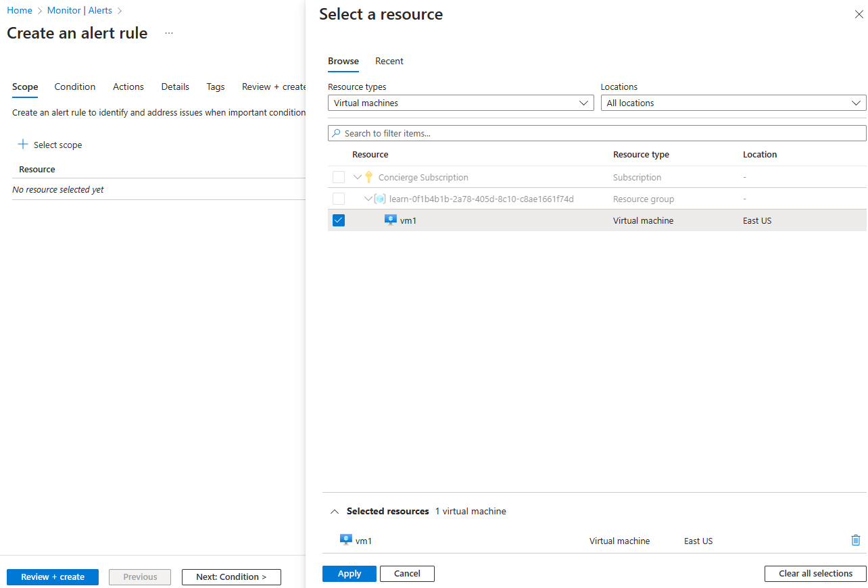Click the resource group cube icon

pos(380,199)
